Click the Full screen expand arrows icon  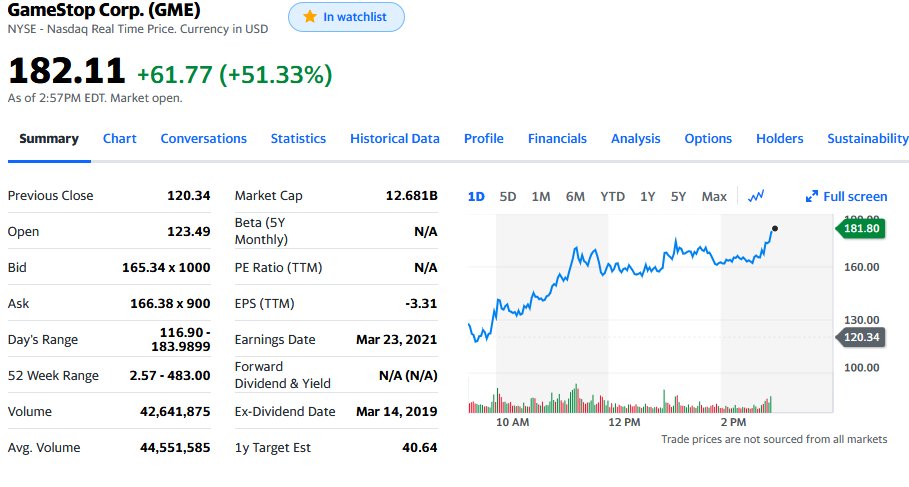812,197
